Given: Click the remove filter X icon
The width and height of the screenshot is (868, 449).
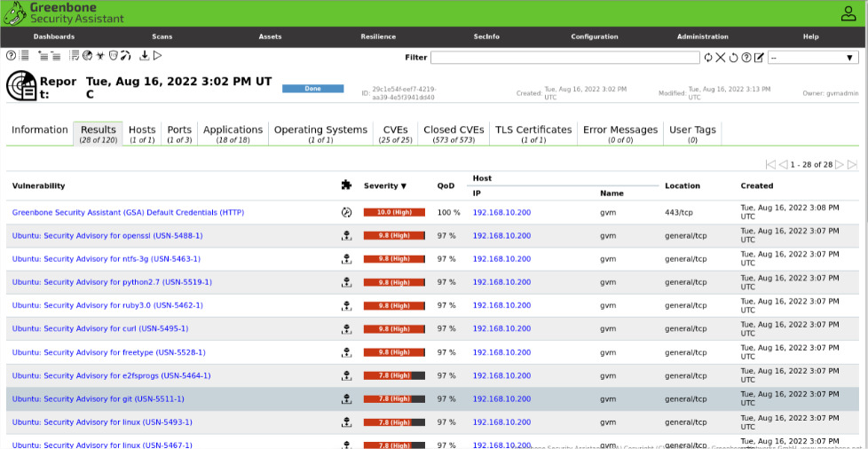Looking at the screenshot, I should 720,58.
